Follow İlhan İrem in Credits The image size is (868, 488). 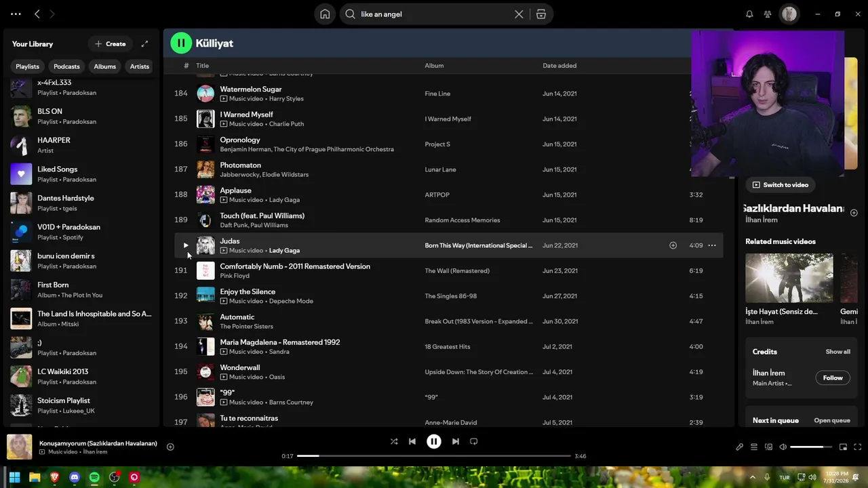coord(833,378)
